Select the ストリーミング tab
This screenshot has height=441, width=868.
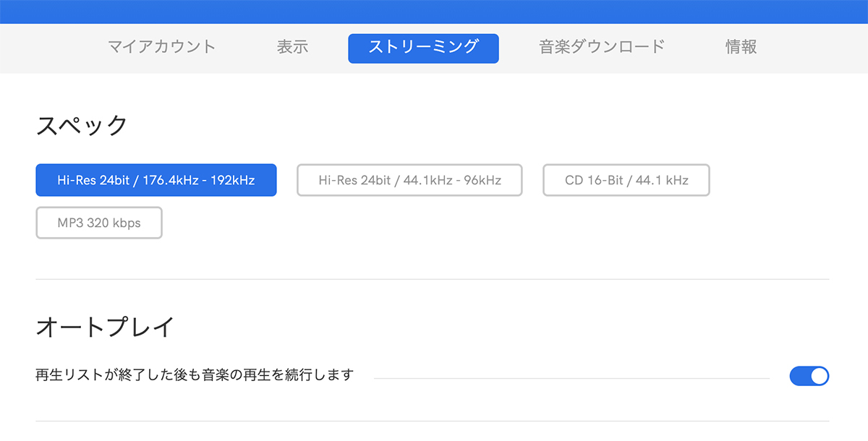point(423,48)
